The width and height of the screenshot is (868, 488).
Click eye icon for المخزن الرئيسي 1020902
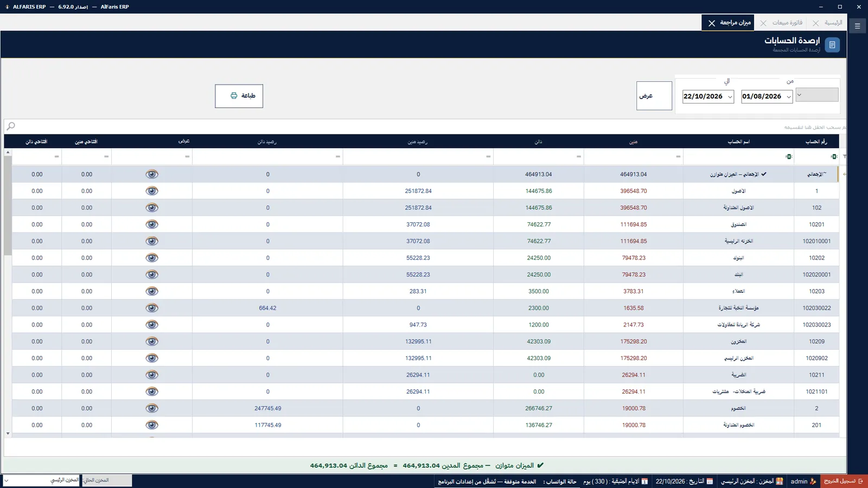tap(152, 358)
